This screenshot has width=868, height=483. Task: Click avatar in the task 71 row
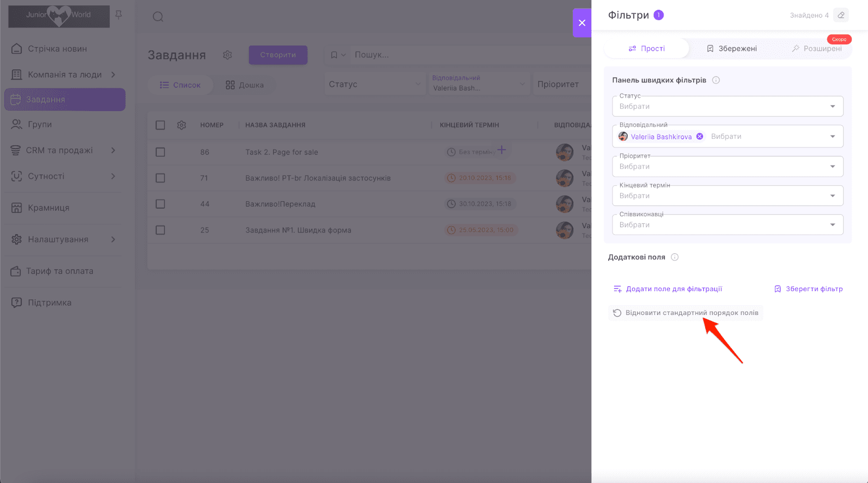coord(565,178)
